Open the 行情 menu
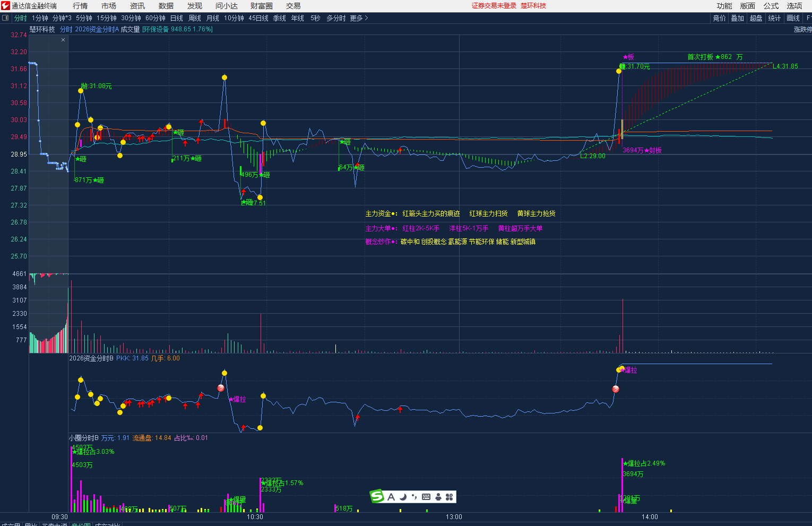Image resolution: width=812 pixels, height=526 pixels. 80,6
